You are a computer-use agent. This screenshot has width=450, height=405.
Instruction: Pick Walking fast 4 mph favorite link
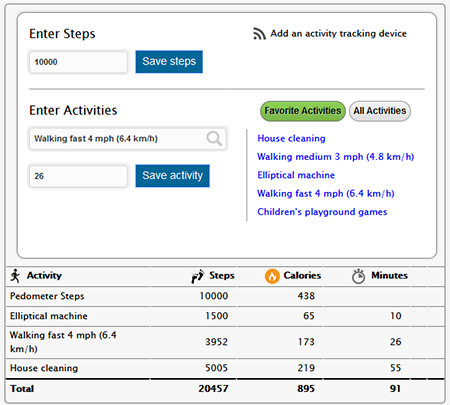(326, 193)
